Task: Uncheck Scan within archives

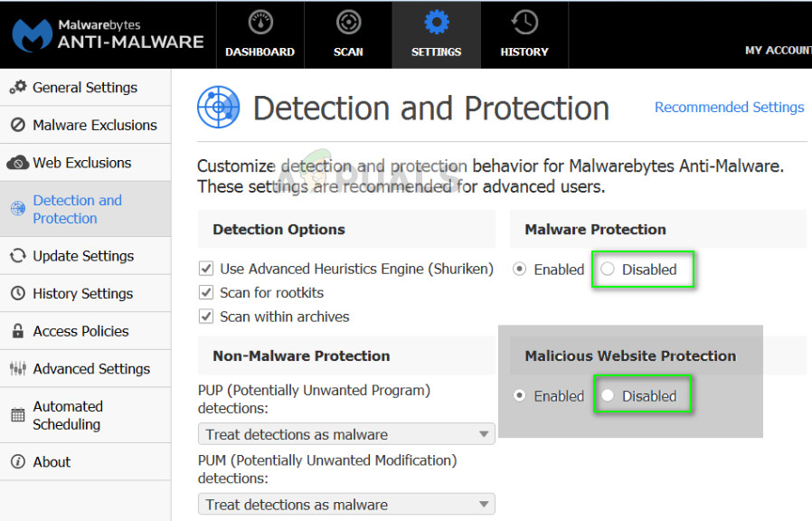Action: click(x=206, y=317)
